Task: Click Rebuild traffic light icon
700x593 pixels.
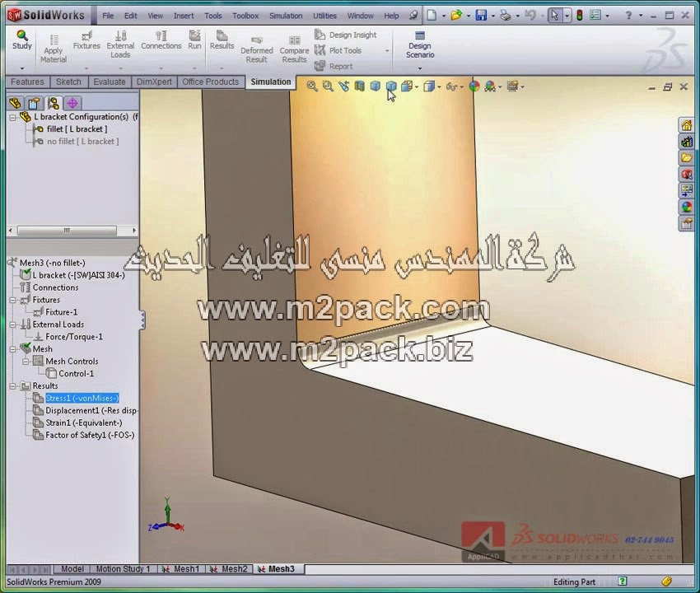Action: point(580,16)
